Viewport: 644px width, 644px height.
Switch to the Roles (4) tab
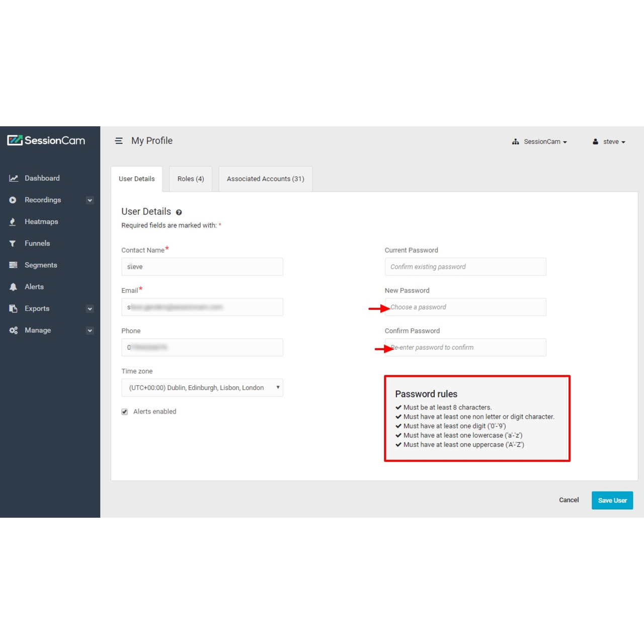pyautogui.click(x=191, y=179)
